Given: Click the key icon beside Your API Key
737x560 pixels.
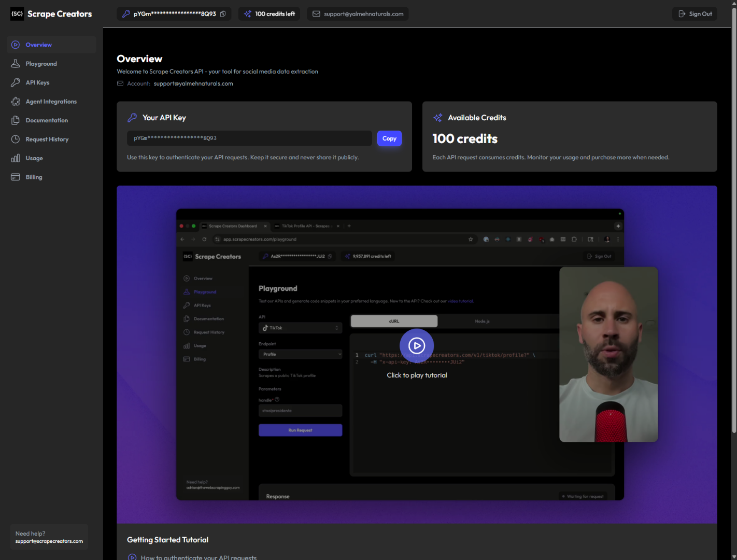Looking at the screenshot, I should click(x=132, y=118).
